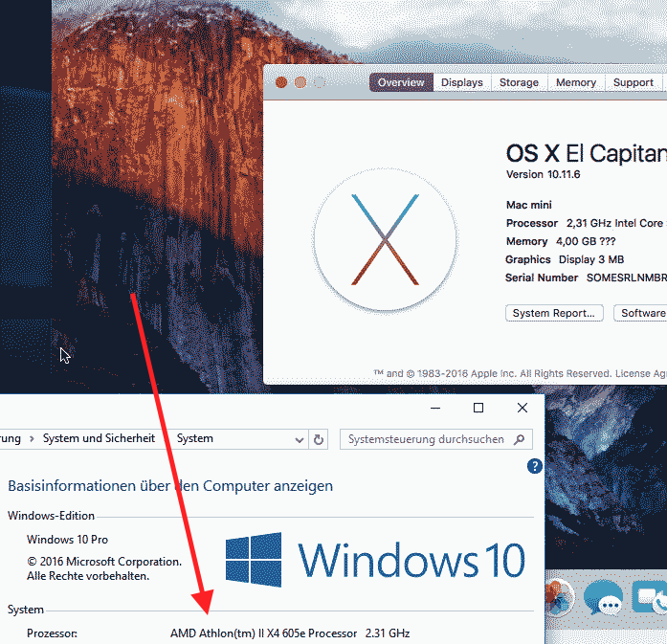Select the Mac mini model text
The height and width of the screenshot is (644, 667).
(529, 205)
